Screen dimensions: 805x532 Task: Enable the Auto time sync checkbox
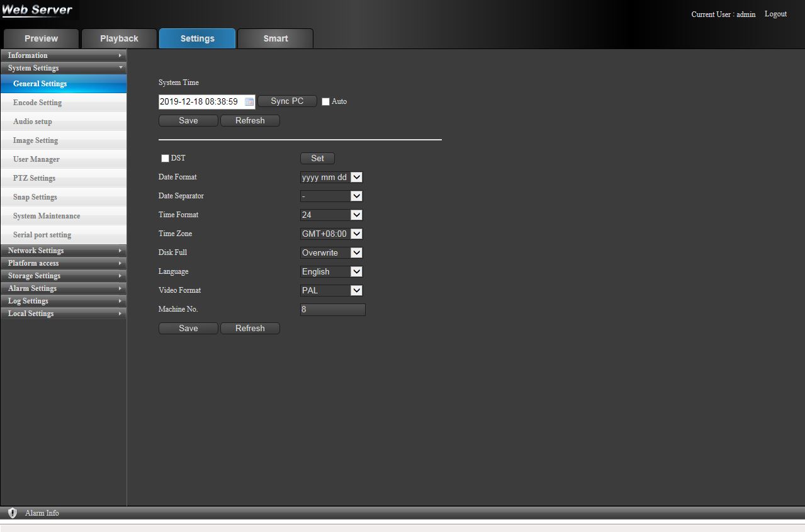click(326, 102)
